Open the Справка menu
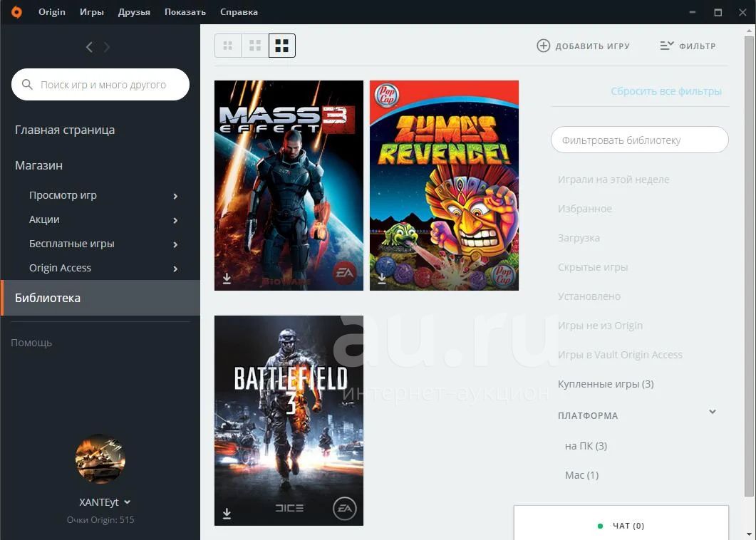Image resolution: width=756 pixels, height=540 pixels. [239, 12]
